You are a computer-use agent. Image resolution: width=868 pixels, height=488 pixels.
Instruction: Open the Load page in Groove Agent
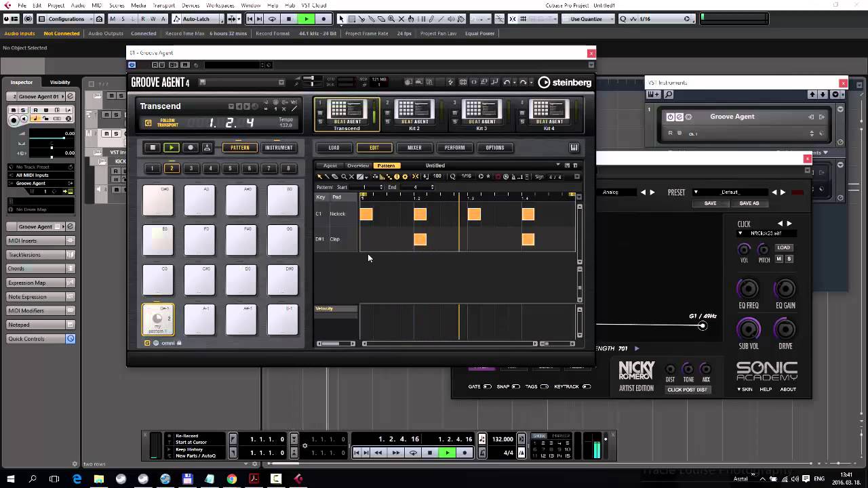334,148
